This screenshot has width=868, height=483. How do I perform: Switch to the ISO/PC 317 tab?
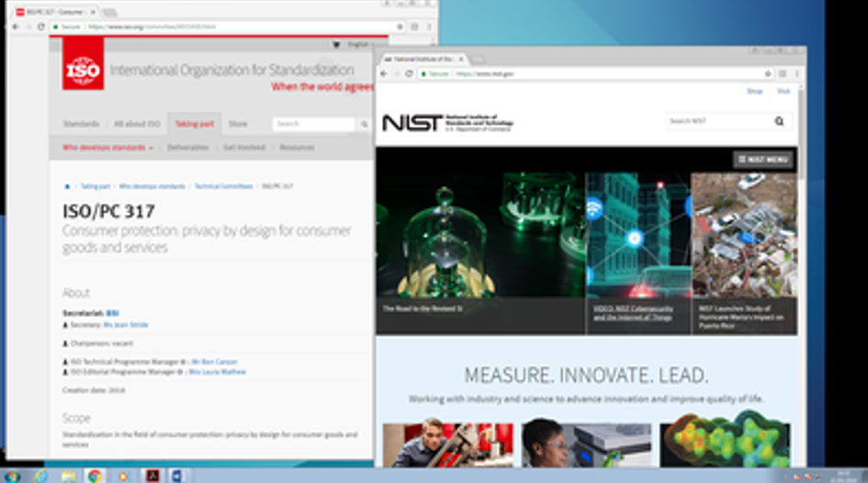(x=54, y=12)
